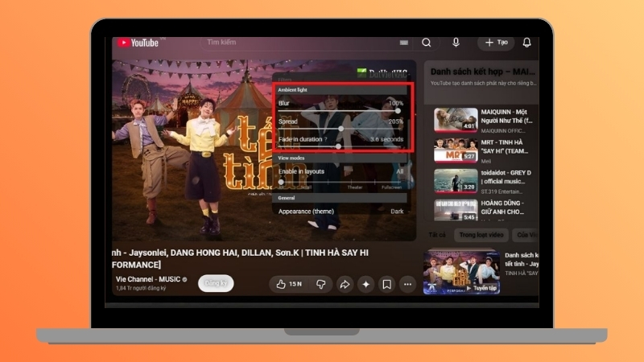Viewport: 644px width, 362px height.
Task: Open the on-screen keyboard icon in search bar
Action: tap(404, 43)
